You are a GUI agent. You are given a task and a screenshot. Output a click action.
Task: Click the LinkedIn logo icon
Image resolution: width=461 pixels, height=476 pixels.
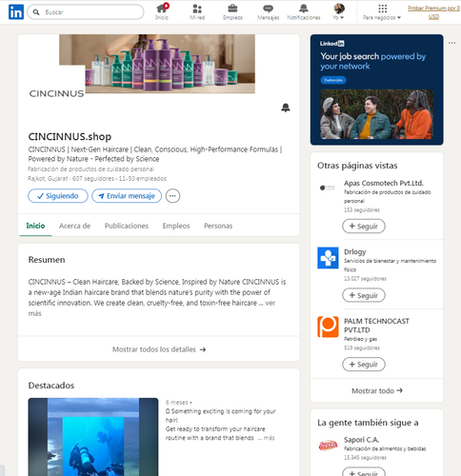coord(16,12)
